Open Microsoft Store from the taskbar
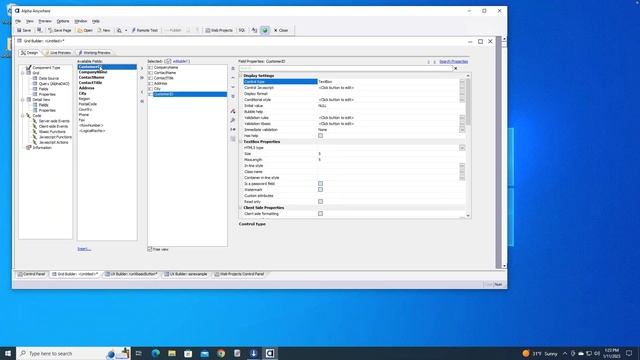Screen dimensions: 640x360 tap(188, 353)
